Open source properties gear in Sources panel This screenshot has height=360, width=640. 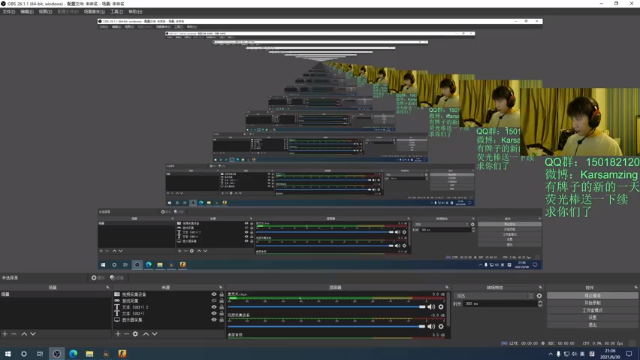tap(136, 334)
